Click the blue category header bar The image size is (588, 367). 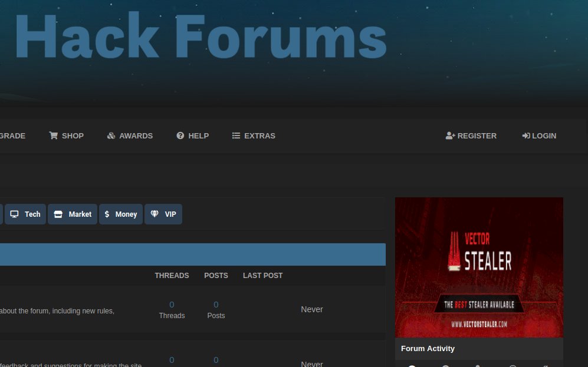tap(193, 254)
